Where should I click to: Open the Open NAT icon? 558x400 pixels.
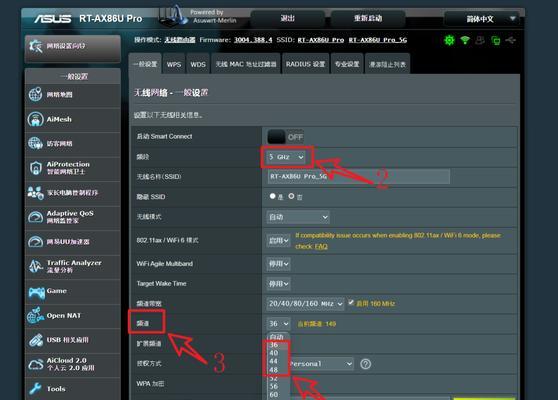tap(36, 315)
